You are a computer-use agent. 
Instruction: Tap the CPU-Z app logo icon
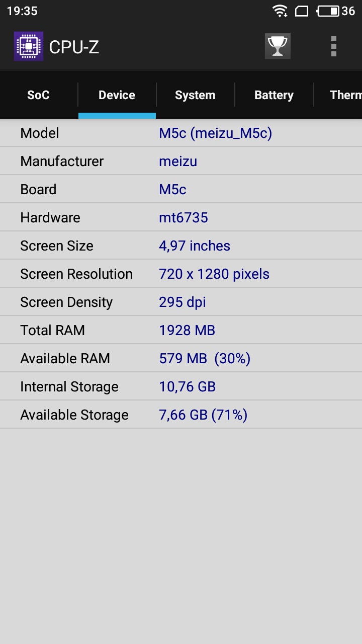pyautogui.click(x=29, y=46)
